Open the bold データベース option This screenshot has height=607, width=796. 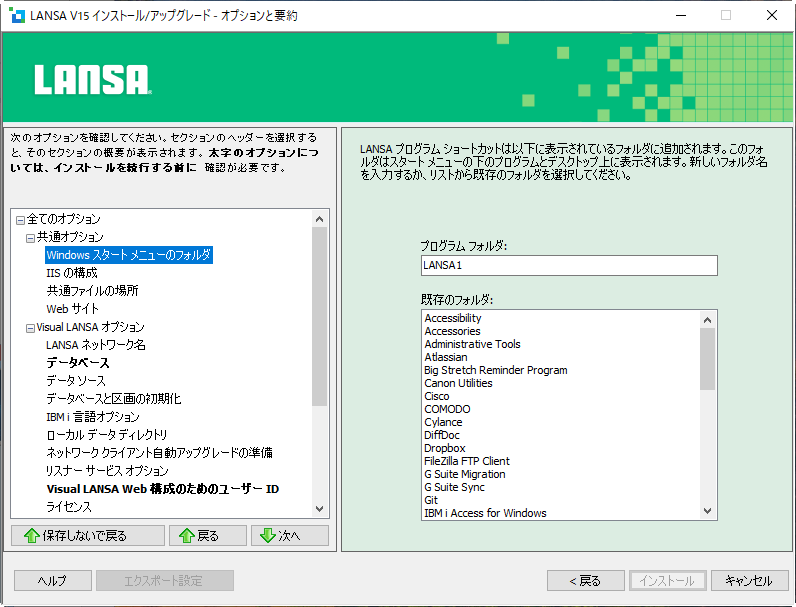78,363
